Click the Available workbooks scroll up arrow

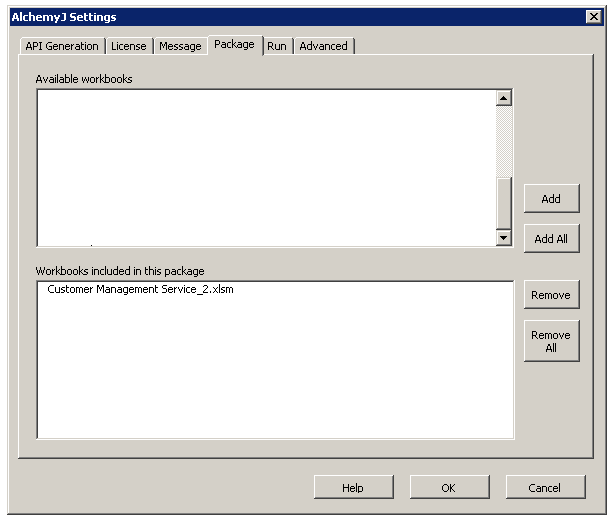(x=504, y=98)
